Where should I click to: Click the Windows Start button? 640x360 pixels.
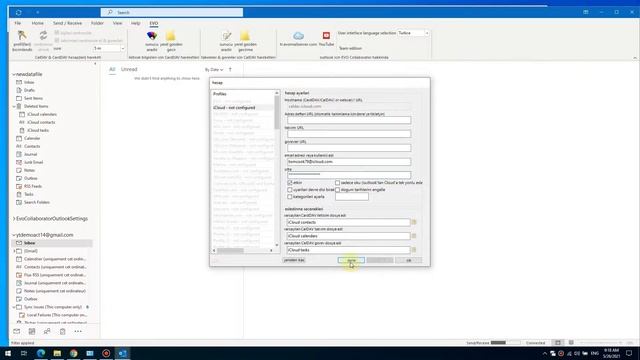(x=8, y=353)
